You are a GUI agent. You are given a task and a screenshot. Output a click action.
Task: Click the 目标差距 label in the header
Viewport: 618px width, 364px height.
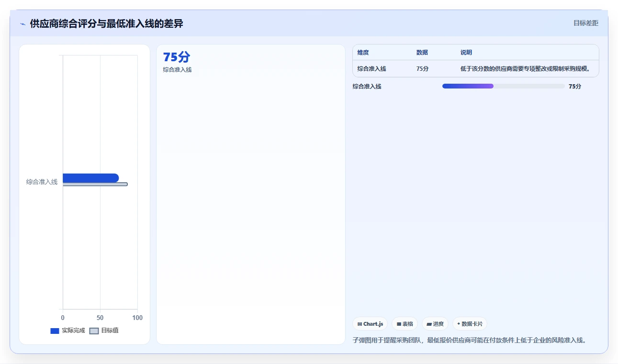(x=586, y=23)
